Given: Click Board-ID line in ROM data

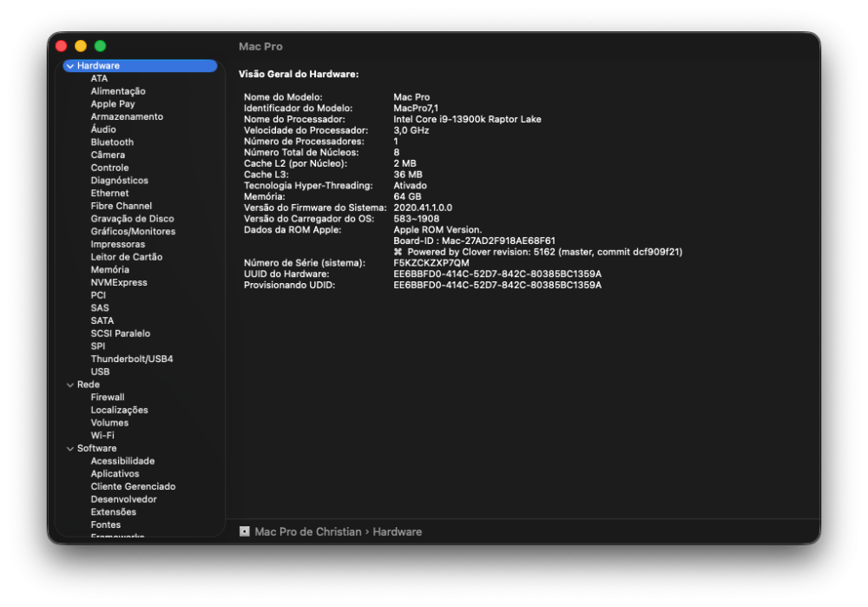Looking at the screenshot, I should tap(474, 241).
